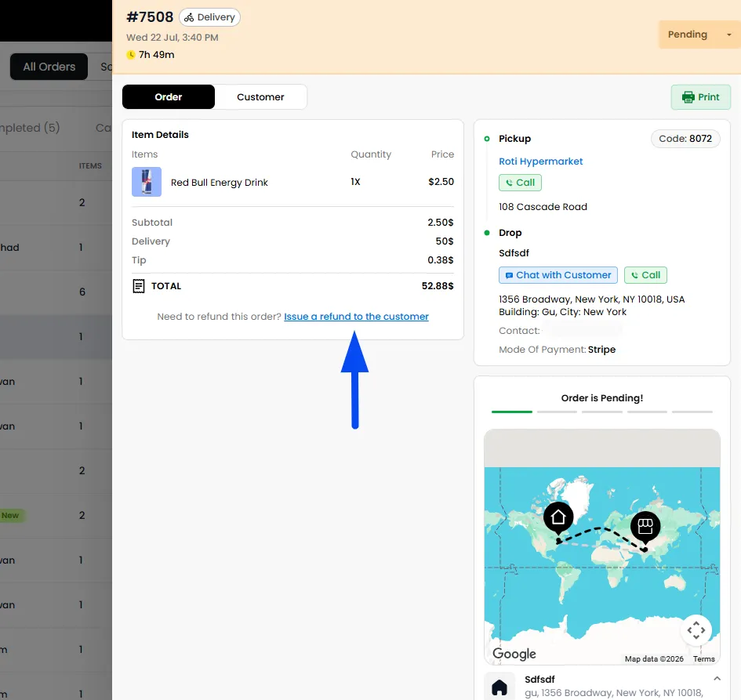Click the tip amount 0.38$
The height and width of the screenshot is (700, 741).
(x=441, y=260)
